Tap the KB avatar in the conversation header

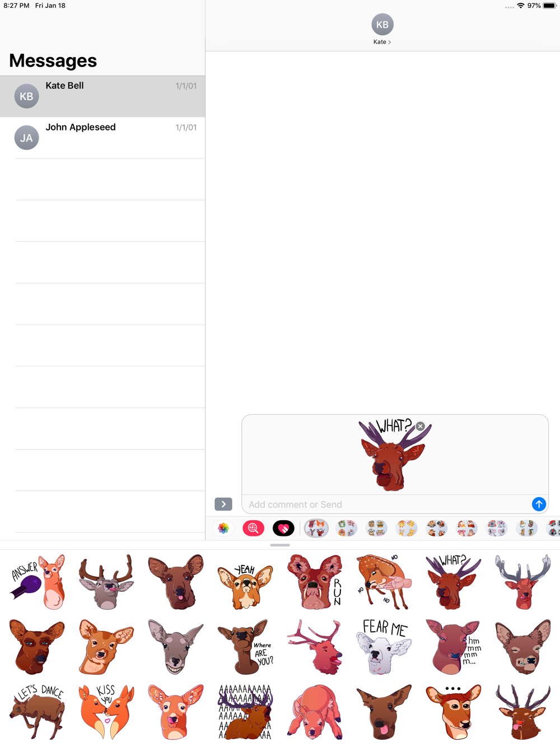(x=382, y=25)
